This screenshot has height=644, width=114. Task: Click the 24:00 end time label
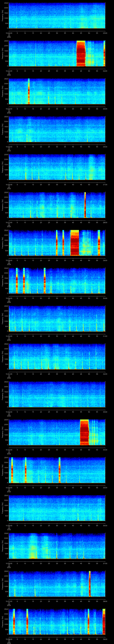point(105,71)
